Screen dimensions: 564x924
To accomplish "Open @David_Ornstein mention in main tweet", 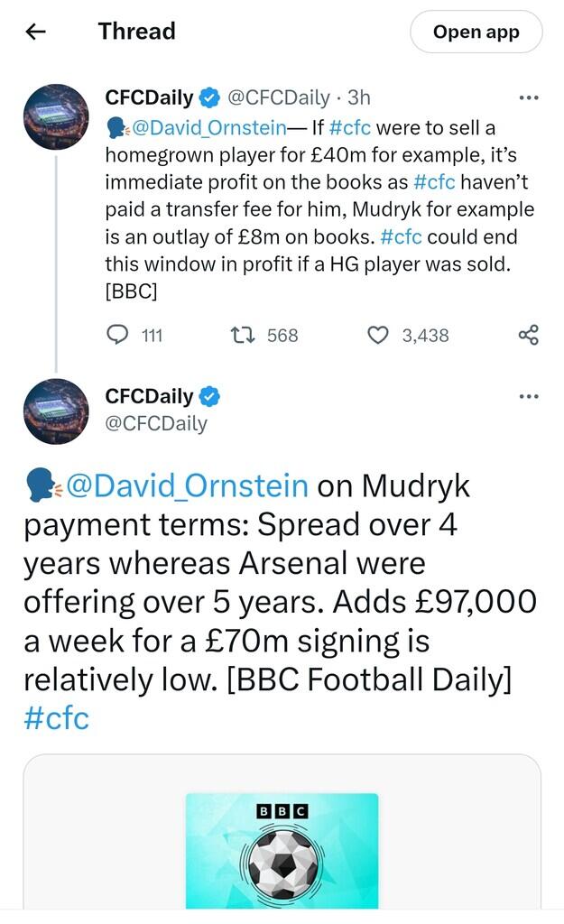I will point(188,485).
